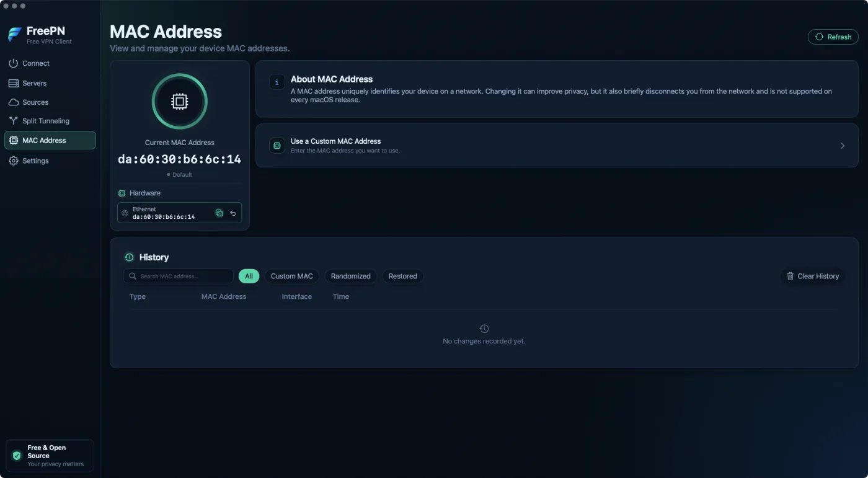Click the MAC Address column header in History
The width and height of the screenshot is (868, 478).
(x=224, y=296)
